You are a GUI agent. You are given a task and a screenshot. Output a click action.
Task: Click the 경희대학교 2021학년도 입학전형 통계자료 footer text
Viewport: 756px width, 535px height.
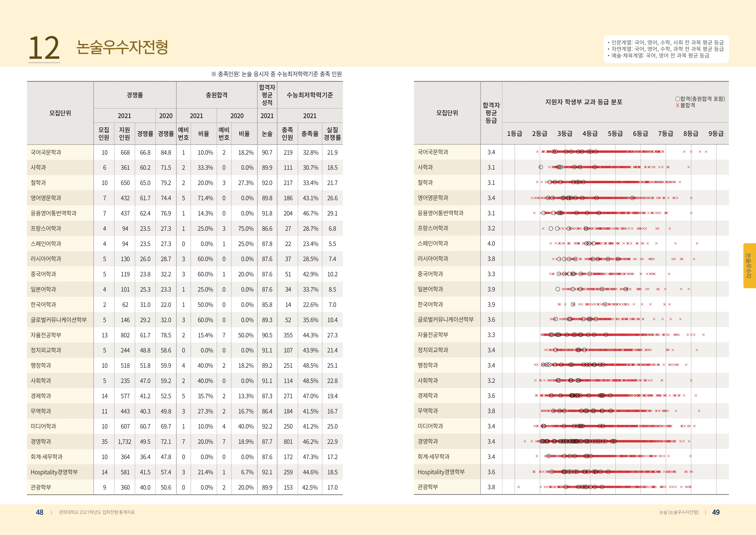pyautogui.click(x=96, y=512)
